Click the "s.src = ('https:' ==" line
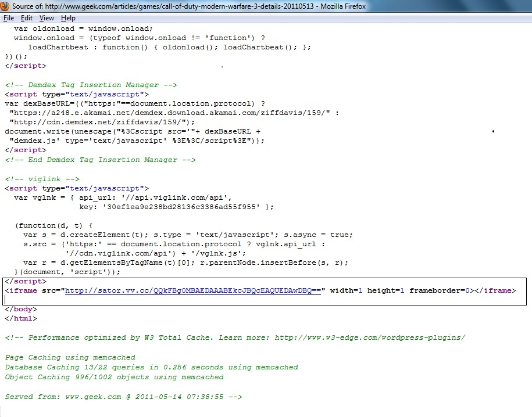This screenshot has width=532, height=417. [174, 244]
